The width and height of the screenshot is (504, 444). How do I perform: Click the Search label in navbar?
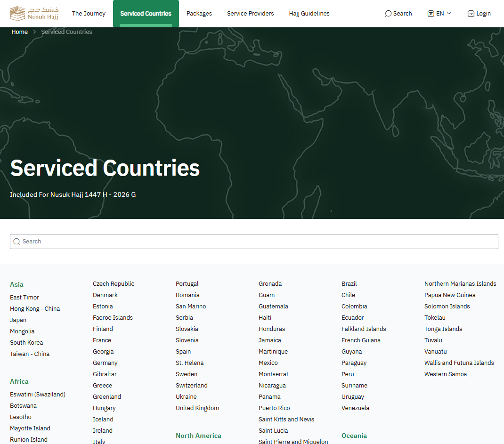402,14
